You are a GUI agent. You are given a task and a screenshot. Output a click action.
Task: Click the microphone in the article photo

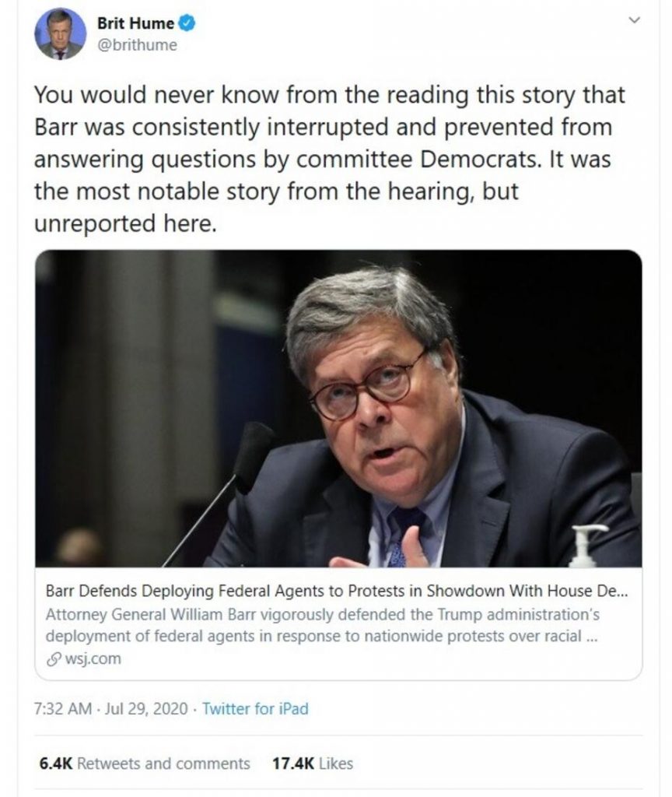252,451
